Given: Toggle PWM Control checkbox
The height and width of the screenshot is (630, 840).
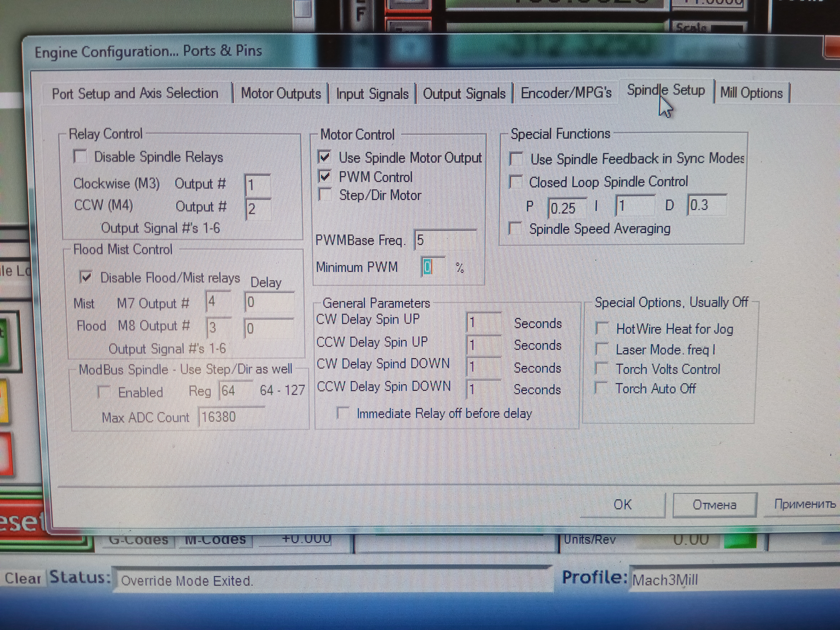Looking at the screenshot, I should (325, 177).
